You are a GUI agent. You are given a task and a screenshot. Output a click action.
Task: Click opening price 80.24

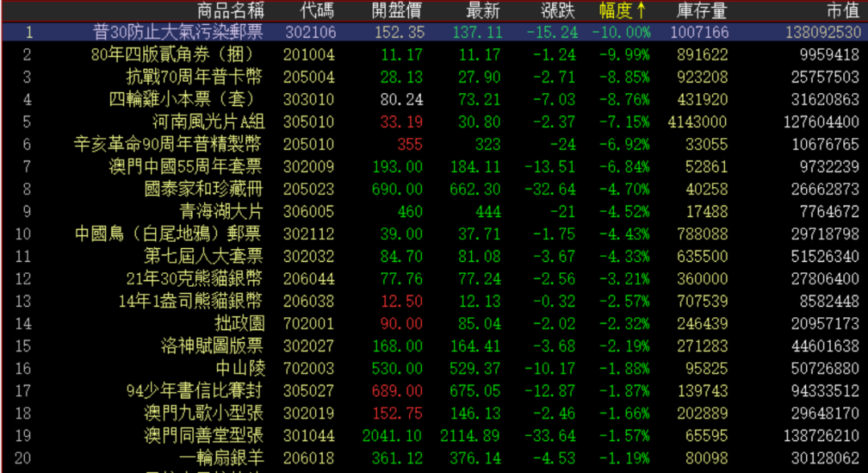pos(401,100)
